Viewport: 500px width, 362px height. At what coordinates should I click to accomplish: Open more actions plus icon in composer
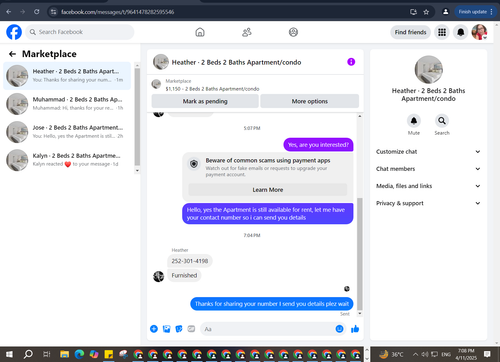[x=154, y=329]
